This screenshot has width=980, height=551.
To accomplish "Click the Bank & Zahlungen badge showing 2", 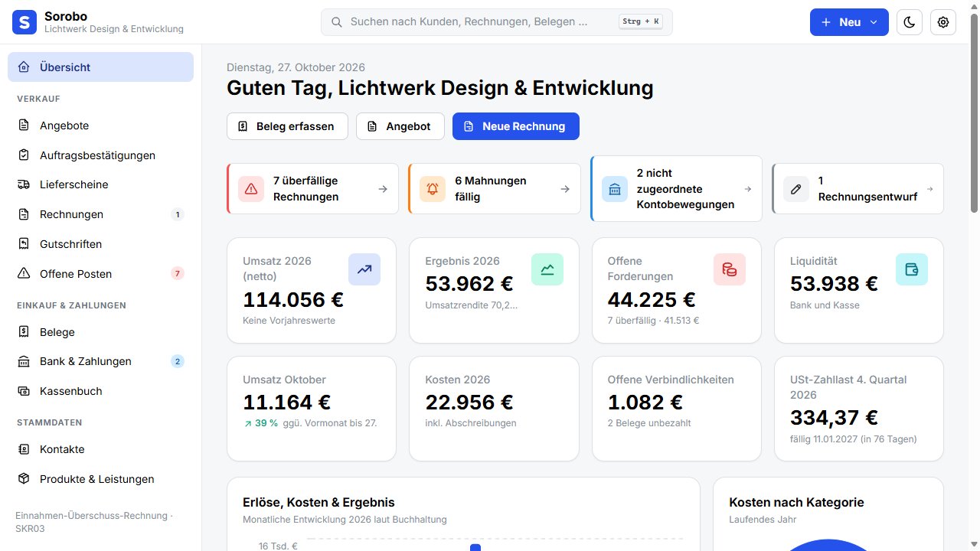I will click(178, 361).
